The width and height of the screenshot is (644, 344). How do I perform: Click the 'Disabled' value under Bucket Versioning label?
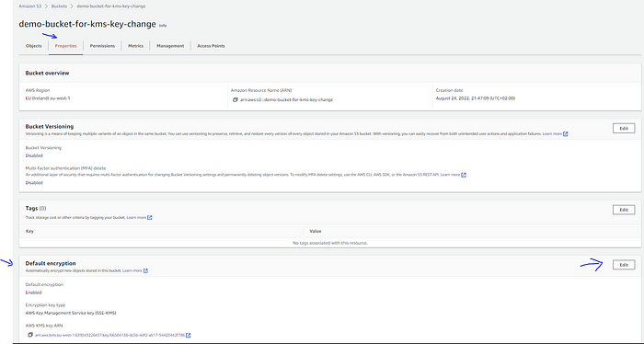pyautogui.click(x=34, y=156)
